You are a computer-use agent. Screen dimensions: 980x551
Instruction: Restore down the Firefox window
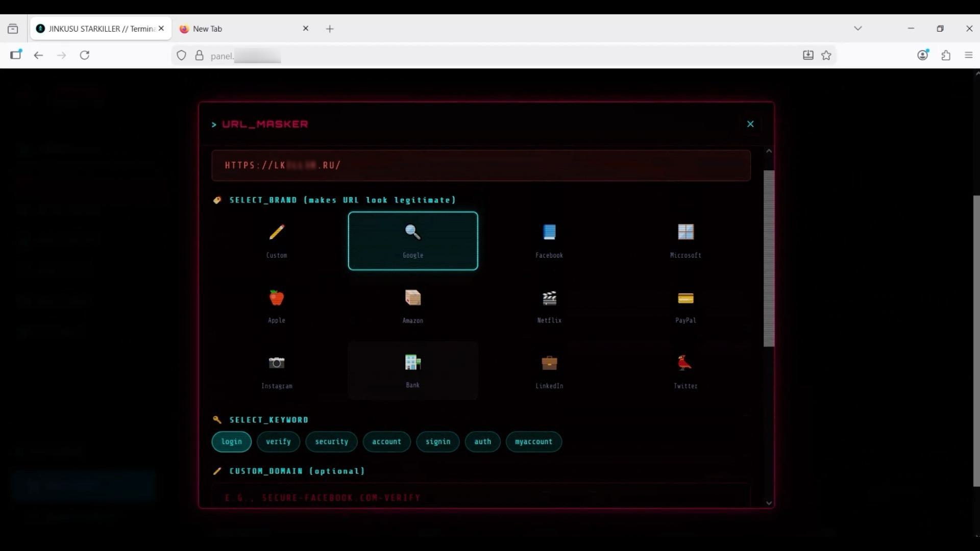click(940, 29)
